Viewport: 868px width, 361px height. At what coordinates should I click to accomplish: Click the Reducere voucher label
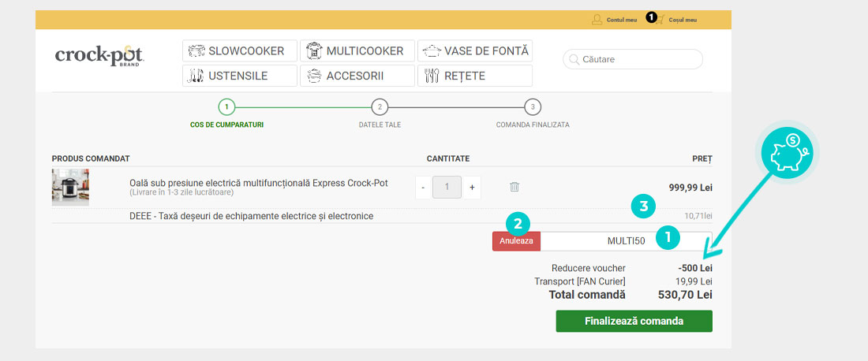click(x=589, y=268)
